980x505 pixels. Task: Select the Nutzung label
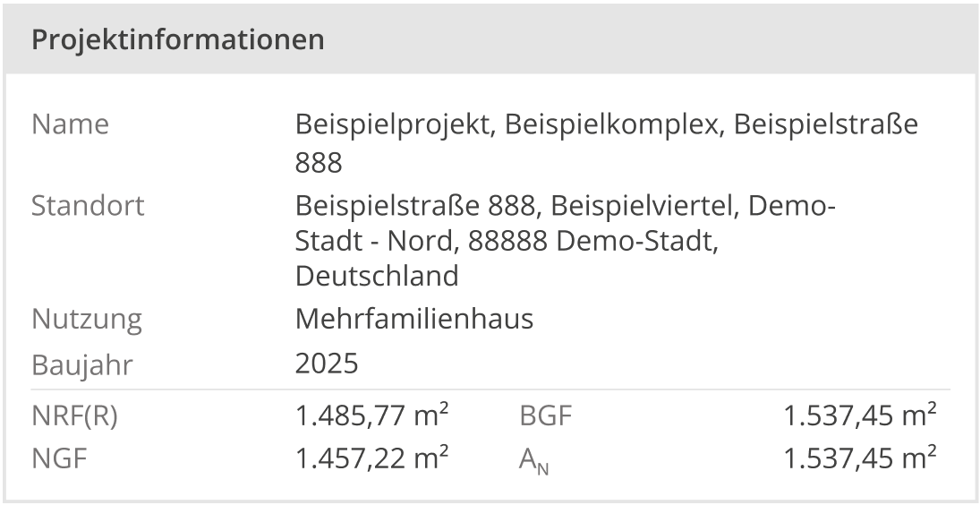tap(87, 319)
